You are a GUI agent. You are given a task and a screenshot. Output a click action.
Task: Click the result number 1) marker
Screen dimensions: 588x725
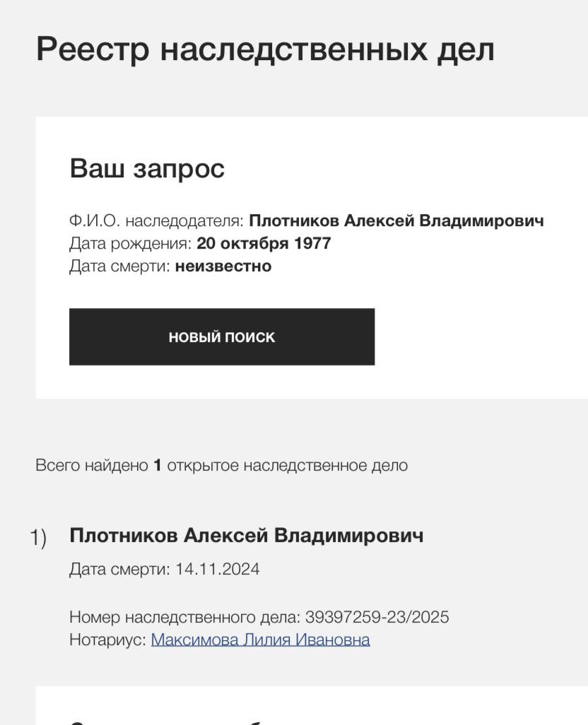click(38, 538)
